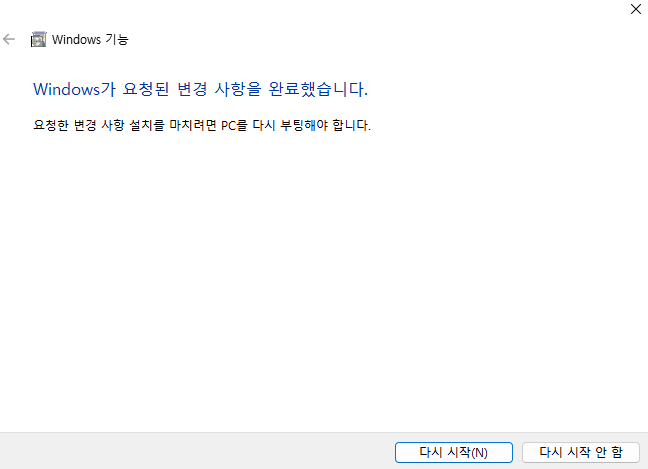The width and height of the screenshot is (648, 469).
Task: Decline restarting with the 다시 시작 안 함 button
Action: coord(581,452)
